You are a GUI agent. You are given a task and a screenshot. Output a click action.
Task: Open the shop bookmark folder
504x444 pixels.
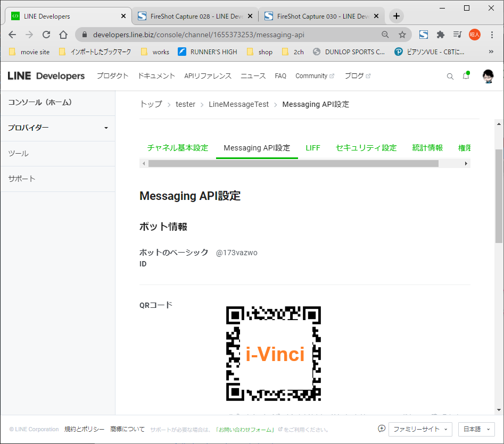[259, 52]
